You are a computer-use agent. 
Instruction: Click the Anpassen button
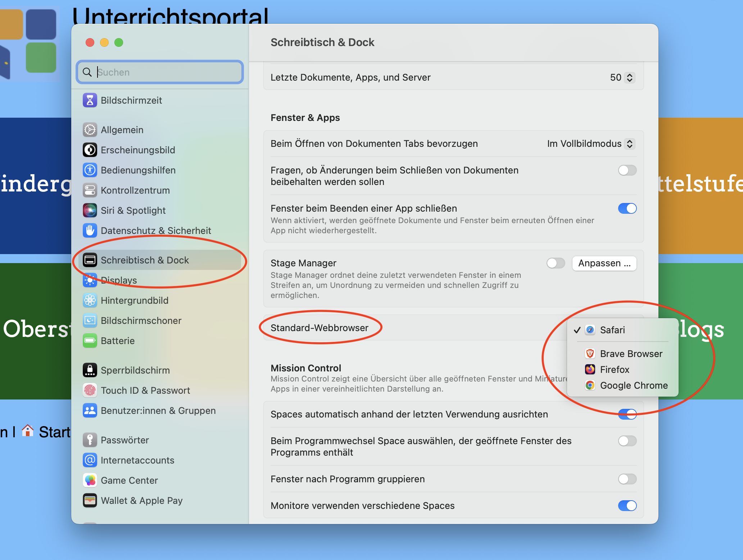(604, 263)
